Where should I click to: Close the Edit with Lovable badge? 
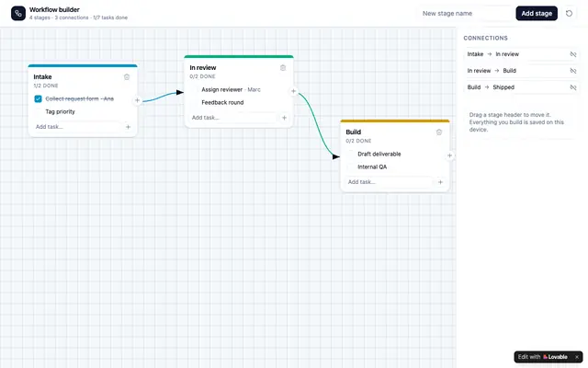click(x=577, y=357)
